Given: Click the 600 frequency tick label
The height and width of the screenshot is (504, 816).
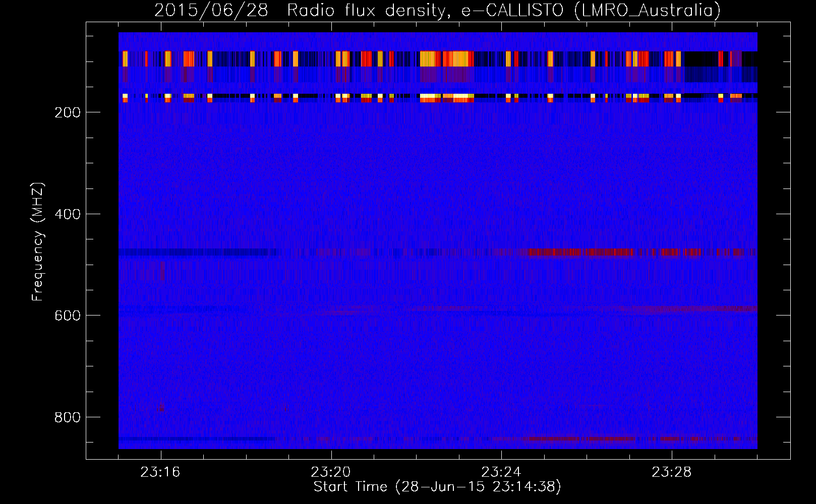Looking at the screenshot, I should coord(68,316).
